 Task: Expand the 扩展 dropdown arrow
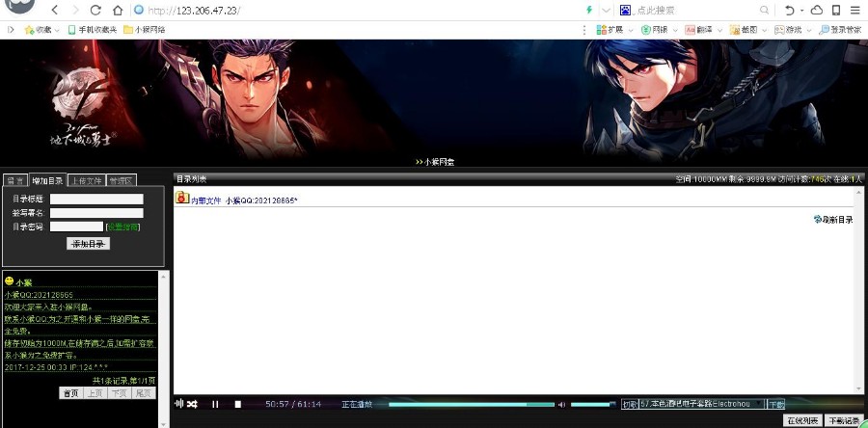tap(631, 30)
